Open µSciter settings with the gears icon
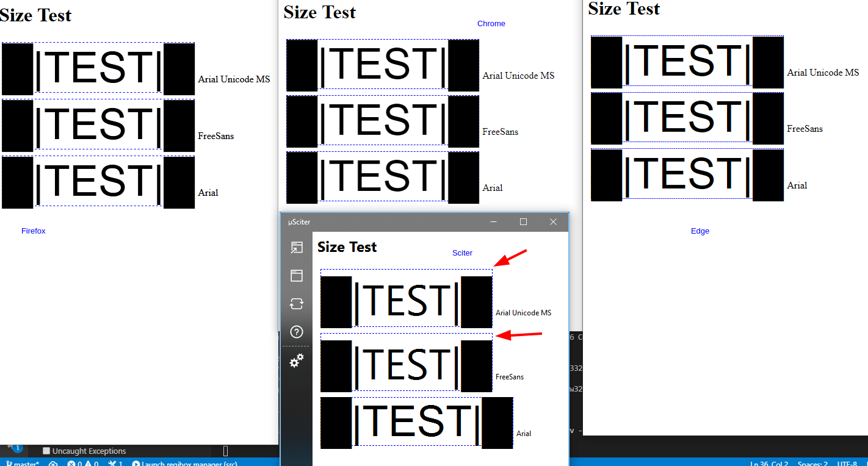The height and width of the screenshot is (466, 868). (x=297, y=360)
